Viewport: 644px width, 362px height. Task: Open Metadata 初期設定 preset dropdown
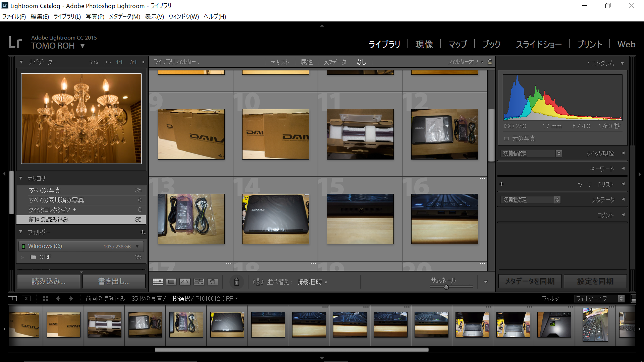[531, 200]
